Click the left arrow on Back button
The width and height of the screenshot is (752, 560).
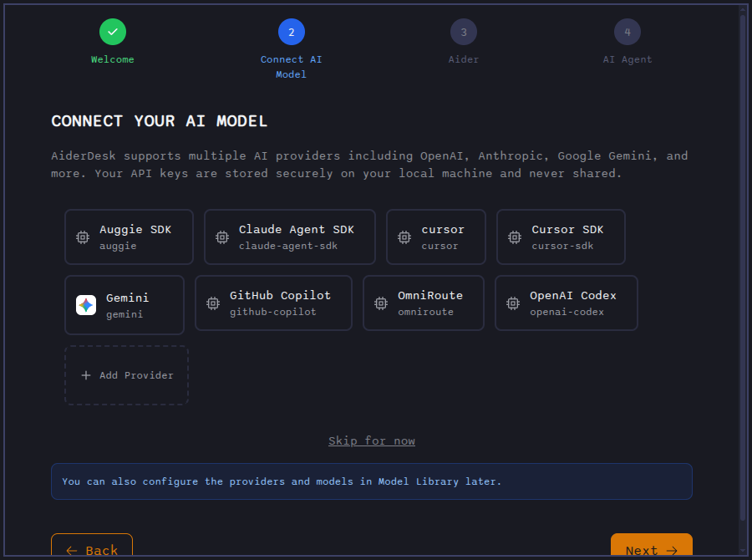[72, 551]
